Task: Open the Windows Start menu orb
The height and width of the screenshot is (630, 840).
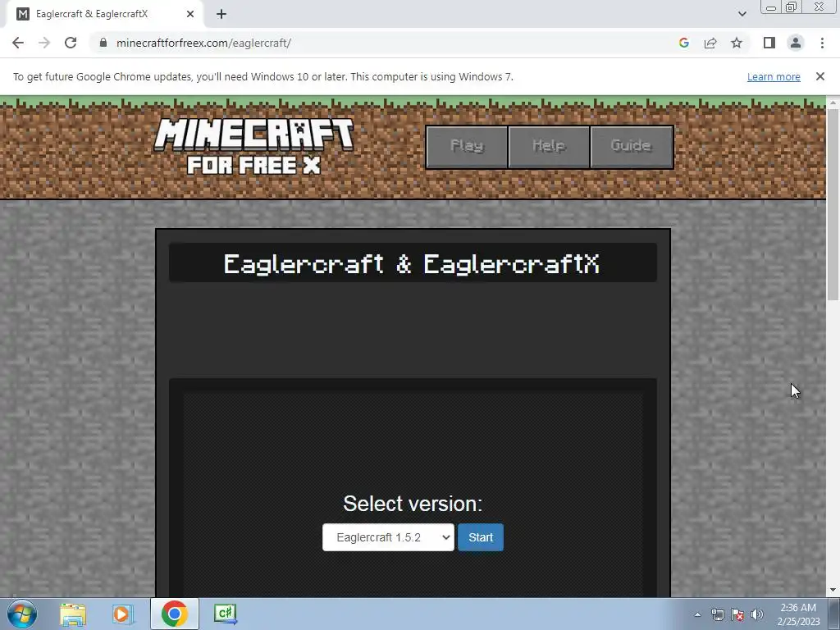Action: (x=22, y=614)
